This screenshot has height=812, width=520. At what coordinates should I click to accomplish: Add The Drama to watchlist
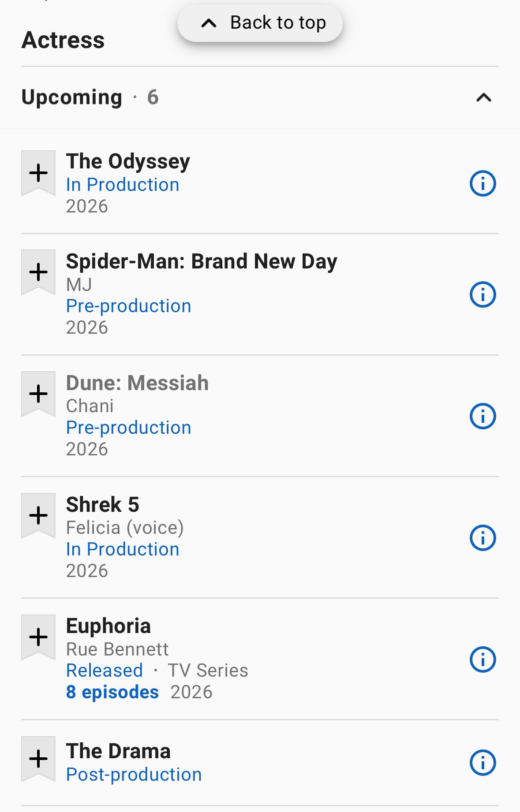[38, 758]
